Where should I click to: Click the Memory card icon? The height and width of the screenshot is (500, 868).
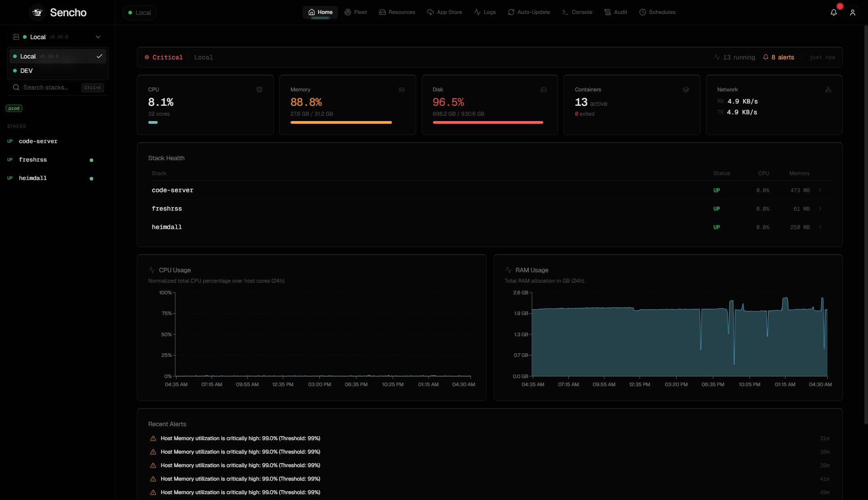(x=402, y=90)
